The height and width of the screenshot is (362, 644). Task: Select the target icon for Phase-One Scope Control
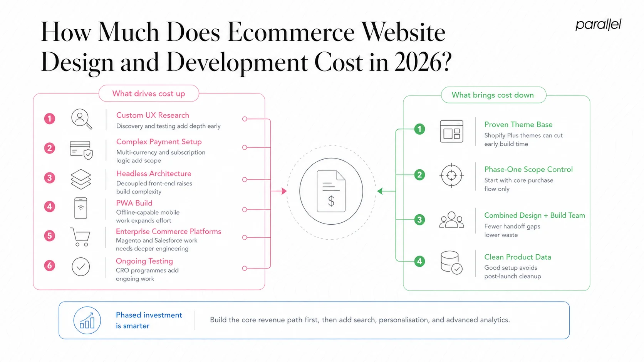[451, 175]
